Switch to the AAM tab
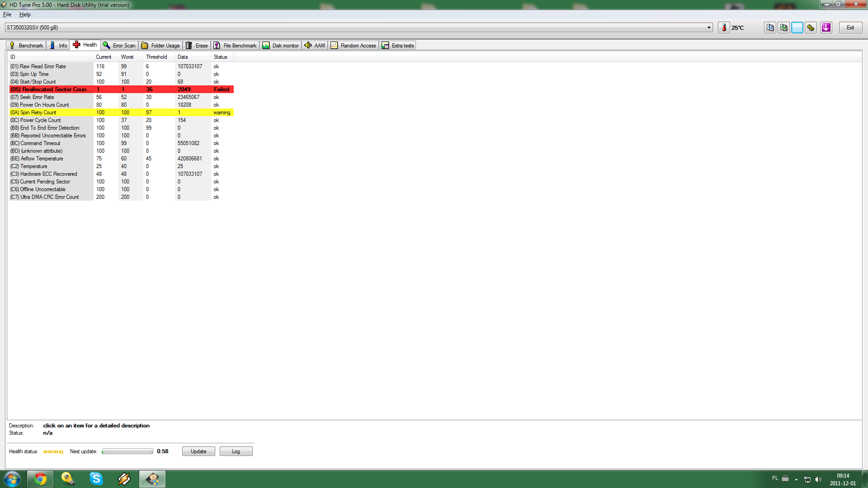This screenshot has width=868, height=488. 315,46
